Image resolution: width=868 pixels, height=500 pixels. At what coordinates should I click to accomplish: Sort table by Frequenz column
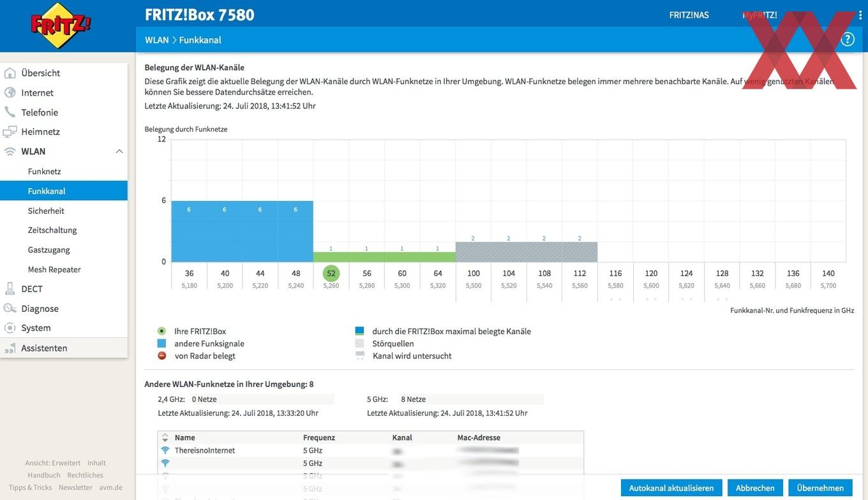(319, 437)
